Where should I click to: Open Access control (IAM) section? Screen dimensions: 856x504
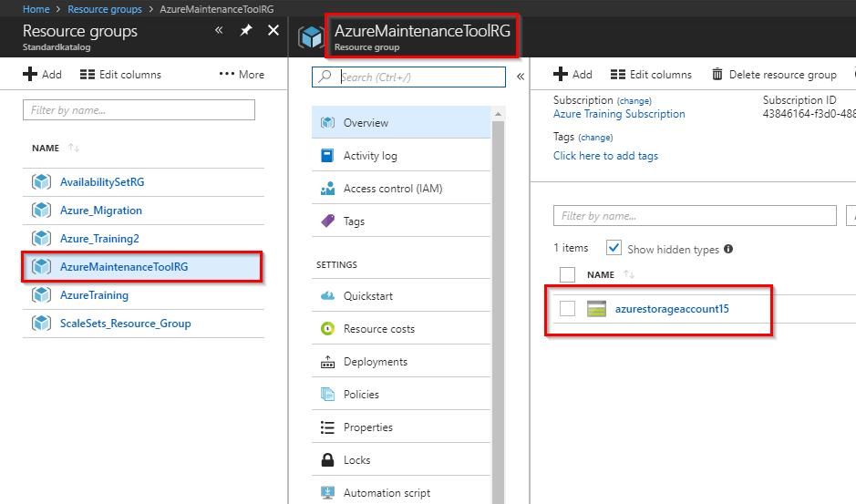click(x=392, y=189)
